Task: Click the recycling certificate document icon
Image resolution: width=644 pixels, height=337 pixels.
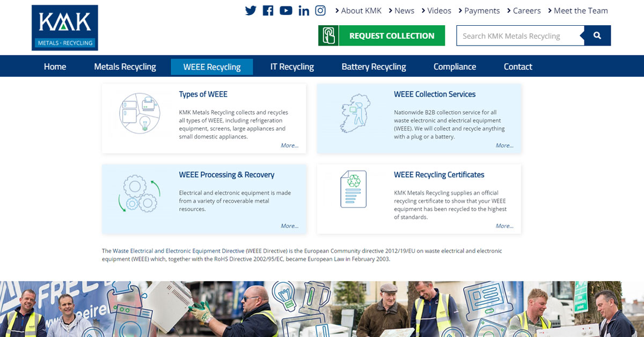Action: tap(354, 189)
